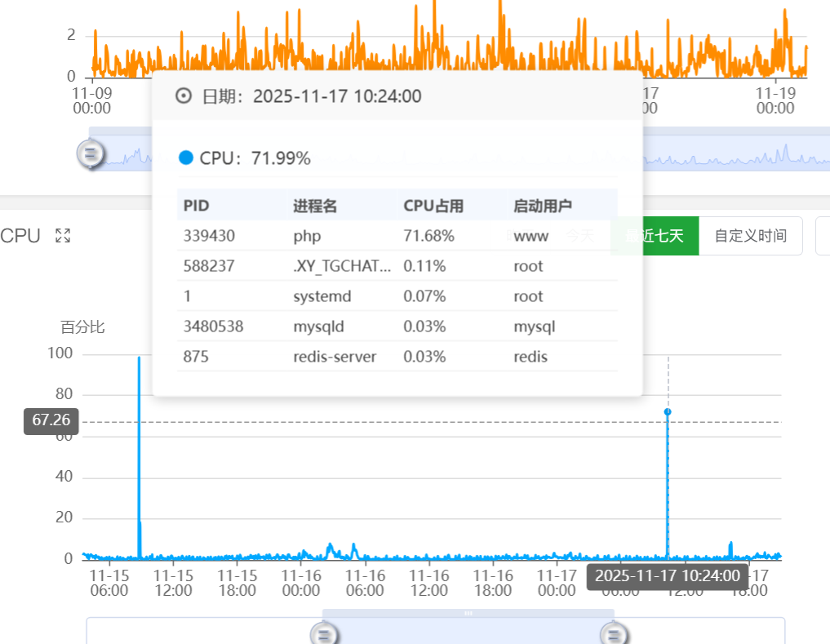
Task: Click the fullscreen expand icon beside CPU
Action: tap(63, 236)
